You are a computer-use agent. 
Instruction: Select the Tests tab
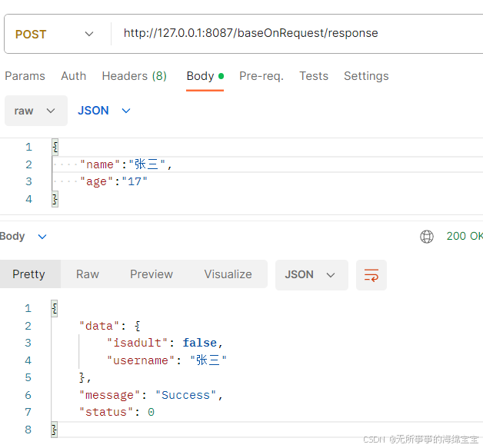pos(314,76)
